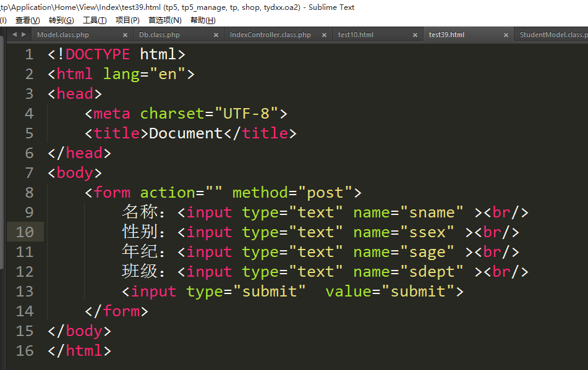The image size is (588, 370).
Task: Switch to the Model.class.php tab
Action: [63, 35]
